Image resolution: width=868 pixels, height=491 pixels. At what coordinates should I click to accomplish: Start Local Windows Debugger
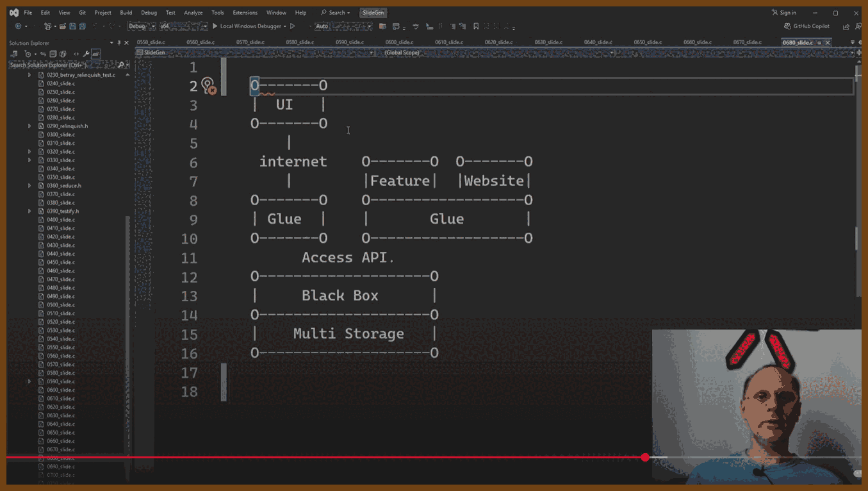[x=250, y=26]
